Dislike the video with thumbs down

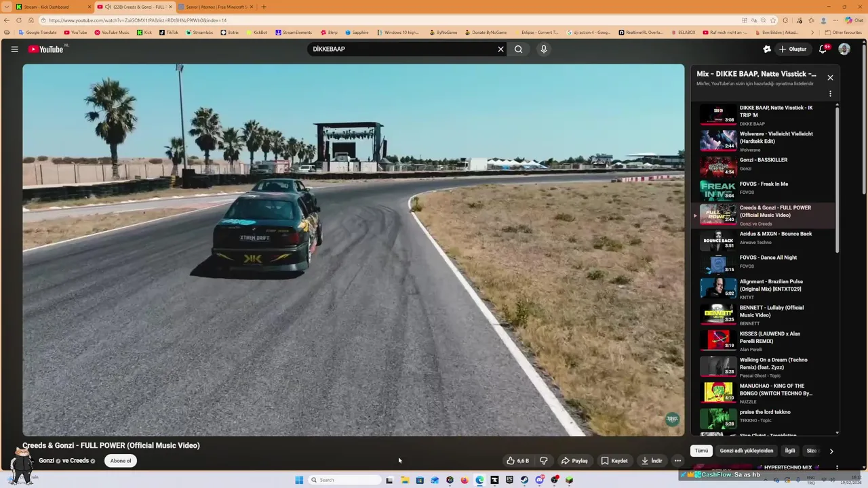(543, 461)
